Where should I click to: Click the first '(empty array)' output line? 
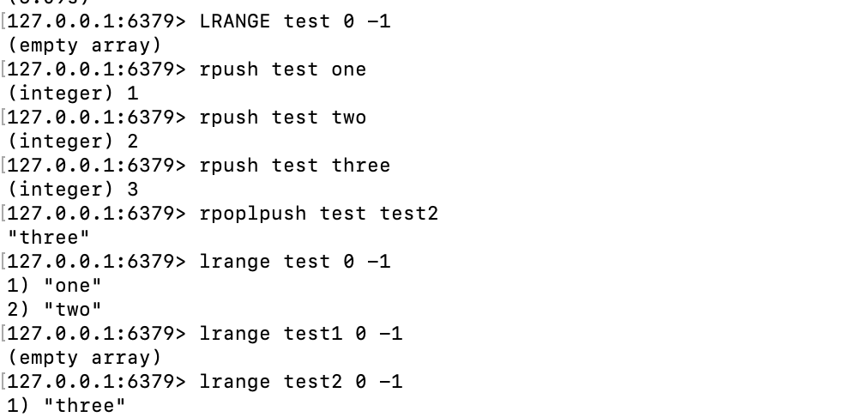[84, 45]
